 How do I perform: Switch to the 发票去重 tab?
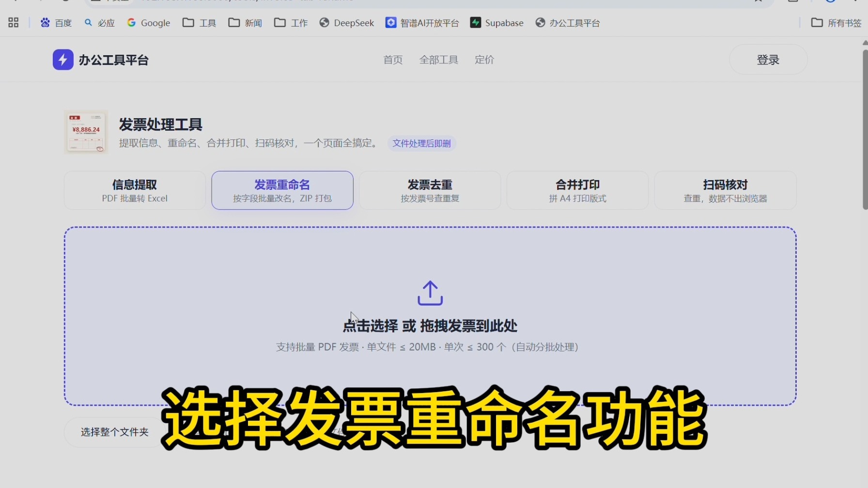click(430, 190)
